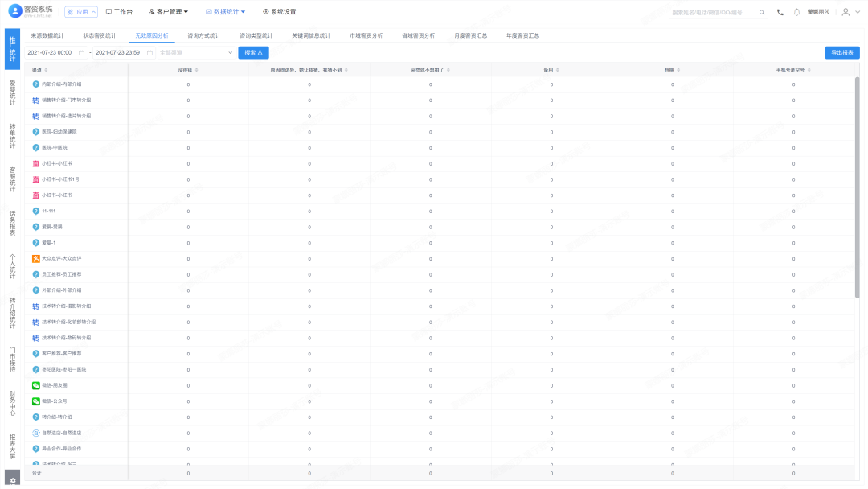Click the 异业合作-异业合作 row label

click(x=61, y=449)
